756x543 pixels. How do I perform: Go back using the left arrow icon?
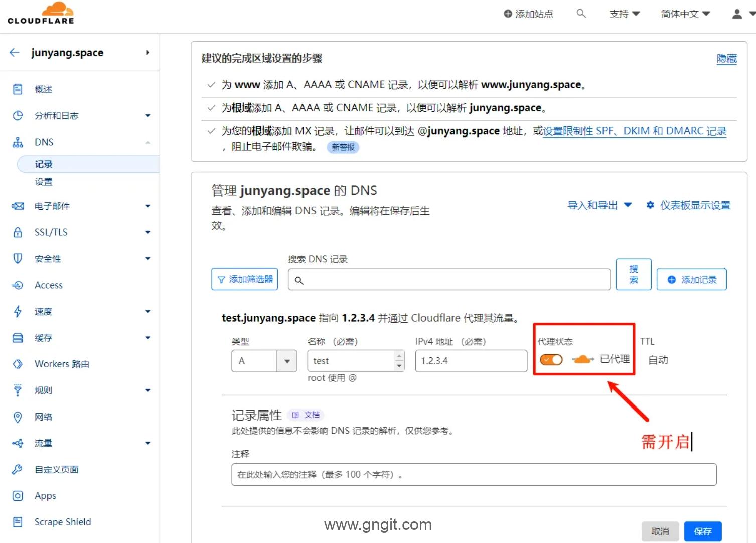[x=15, y=52]
